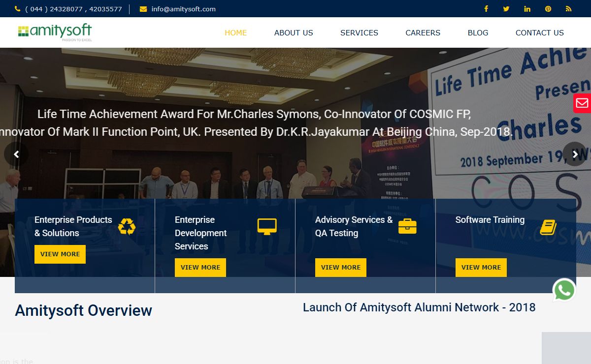Viewport: 591px width, 364px height.
Task: Click the info@amitysoft.com email link
Action: tap(184, 9)
